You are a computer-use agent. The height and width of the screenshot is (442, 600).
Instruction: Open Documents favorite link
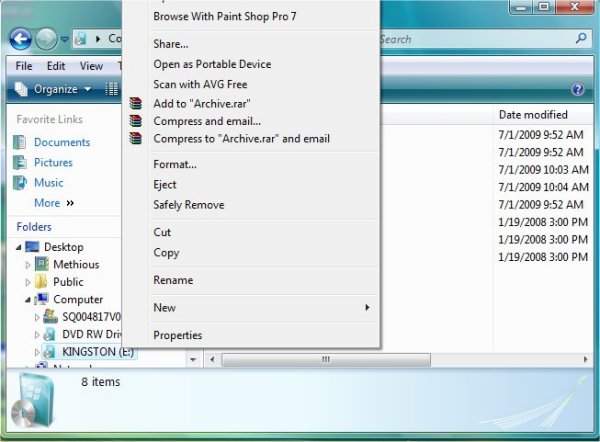pos(62,142)
